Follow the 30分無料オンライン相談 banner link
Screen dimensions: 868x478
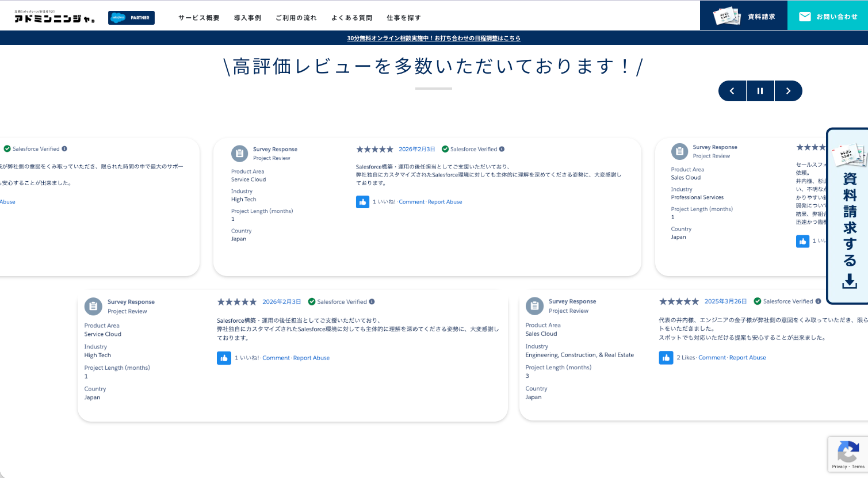[x=434, y=38]
